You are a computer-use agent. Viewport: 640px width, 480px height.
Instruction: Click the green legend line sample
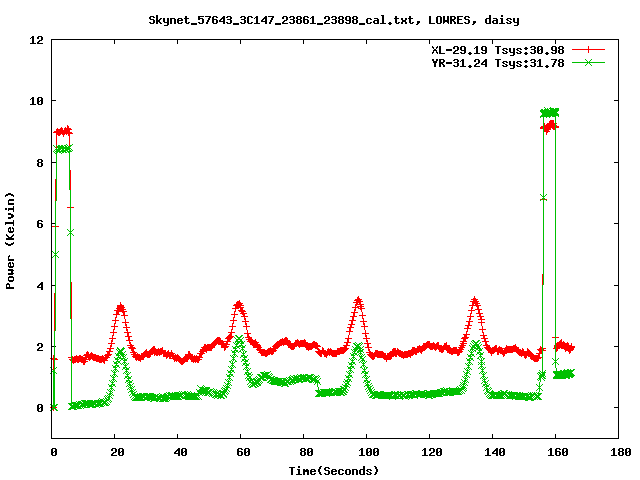[x=588, y=62]
